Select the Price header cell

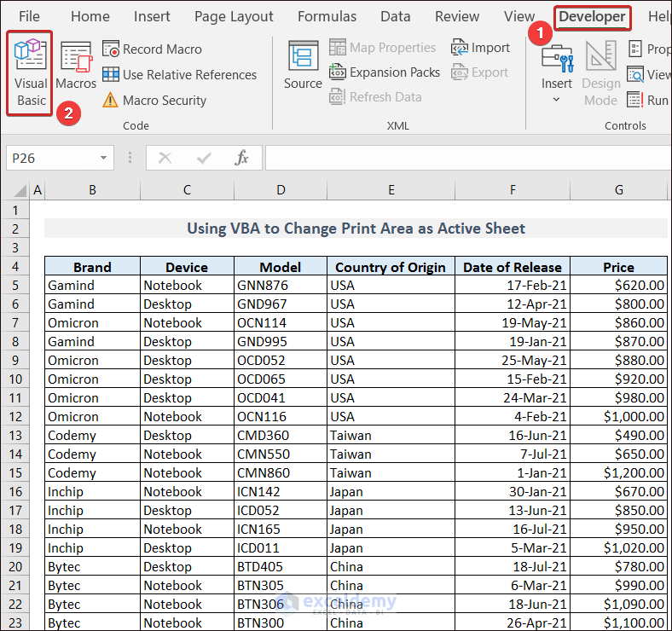(x=618, y=267)
